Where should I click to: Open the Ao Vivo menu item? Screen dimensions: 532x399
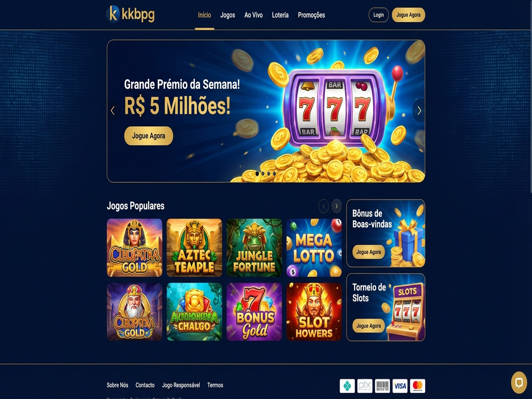[x=254, y=15]
